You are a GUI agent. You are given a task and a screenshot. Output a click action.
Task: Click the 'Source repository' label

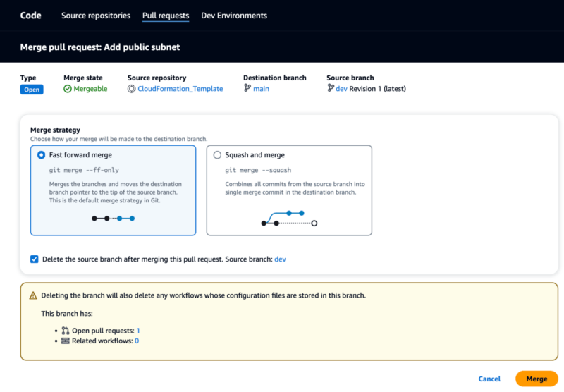(x=157, y=78)
